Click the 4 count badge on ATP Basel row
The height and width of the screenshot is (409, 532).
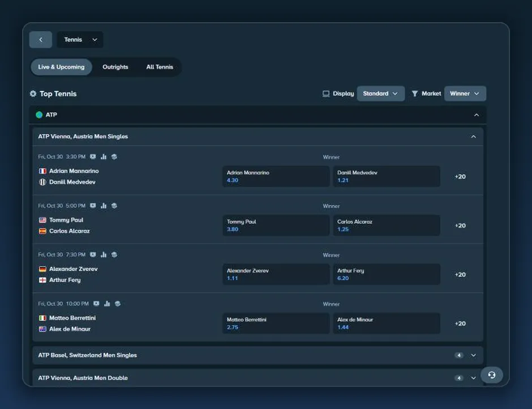click(459, 355)
